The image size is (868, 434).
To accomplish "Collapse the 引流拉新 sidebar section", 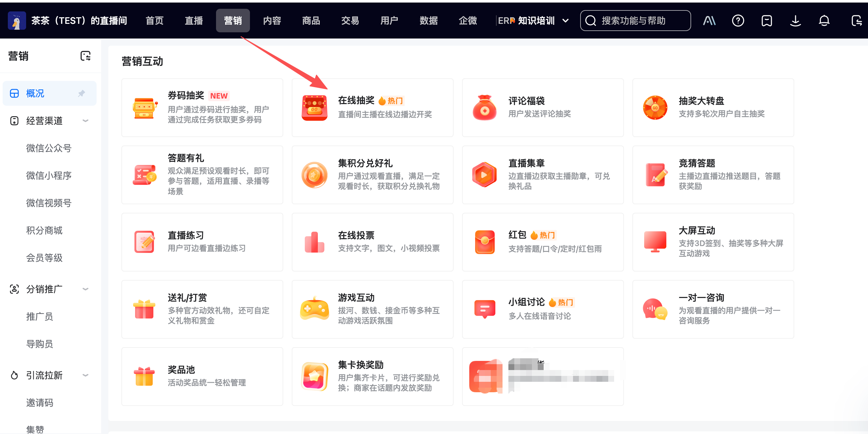I will (x=85, y=375).
